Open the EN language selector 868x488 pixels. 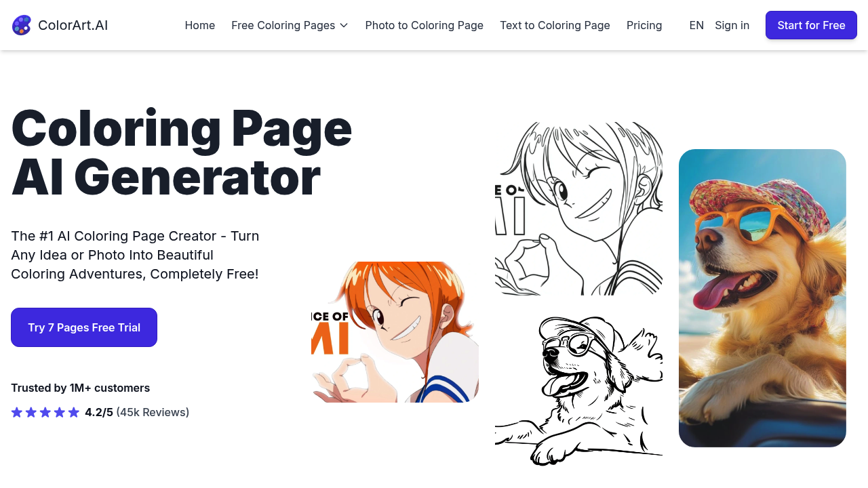pos(696,25)
